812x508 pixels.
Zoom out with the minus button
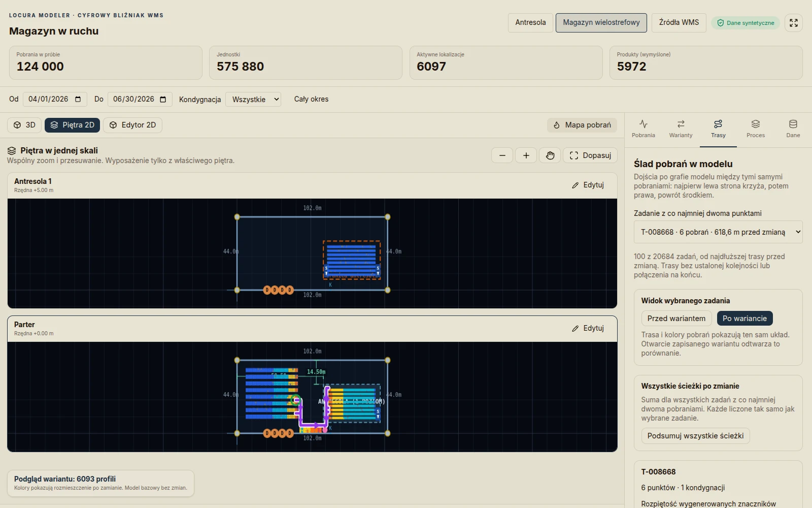[502, 155]
